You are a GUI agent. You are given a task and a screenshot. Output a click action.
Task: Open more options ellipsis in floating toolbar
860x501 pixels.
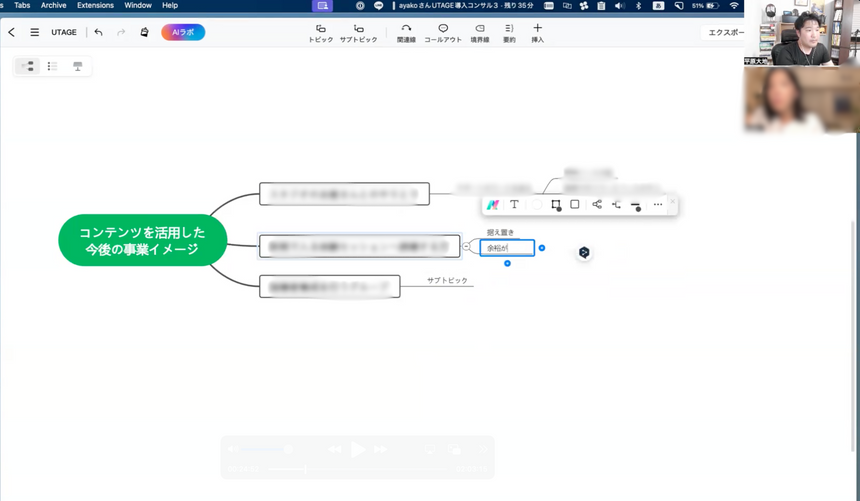point(657,204)
